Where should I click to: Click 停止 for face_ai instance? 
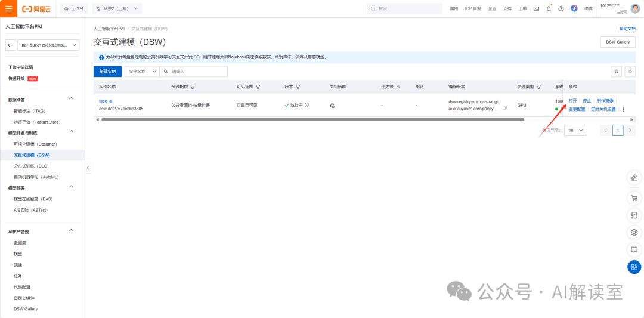click(587, 101)
